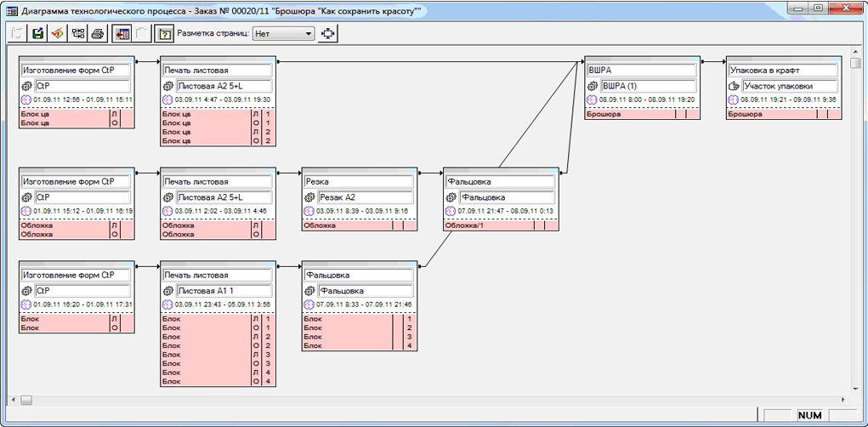The width and height of the screenshot is (868, 427).
Task: Select Брошюра row in the ВШРА node
Action: click(629, 113)
